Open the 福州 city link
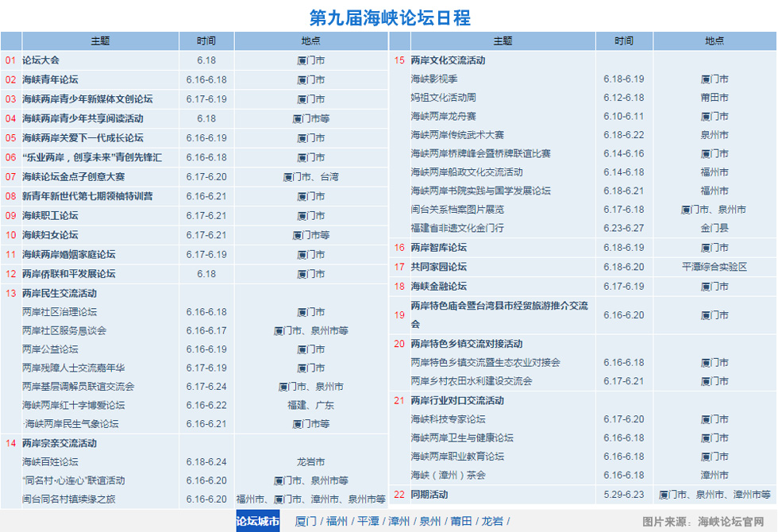This screenshot has width=778, height=532. 337,522
